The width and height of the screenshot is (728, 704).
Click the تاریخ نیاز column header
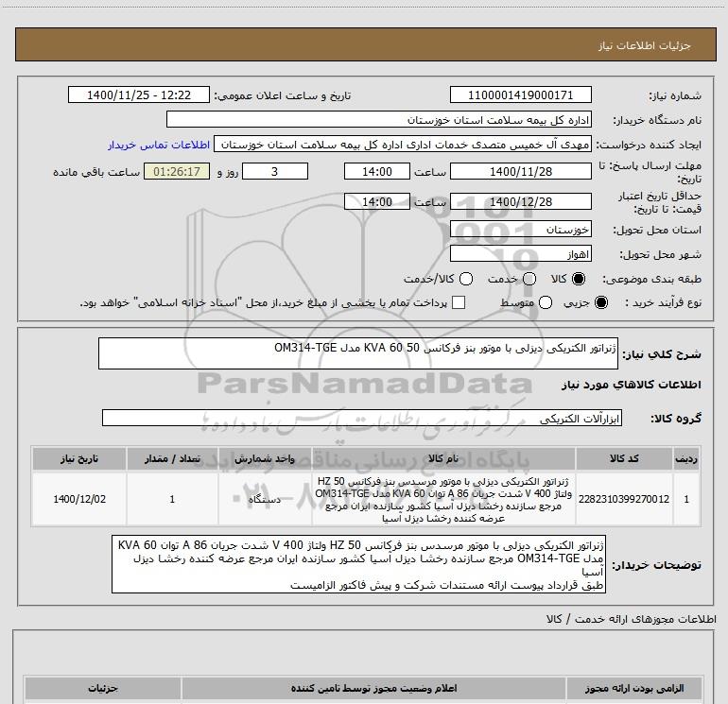click(x=79, y=458)
